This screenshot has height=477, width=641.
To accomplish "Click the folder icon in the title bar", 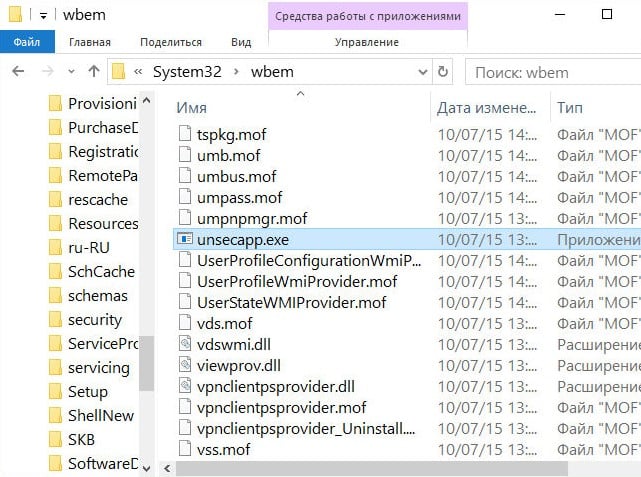I will (x=15, y=14).
